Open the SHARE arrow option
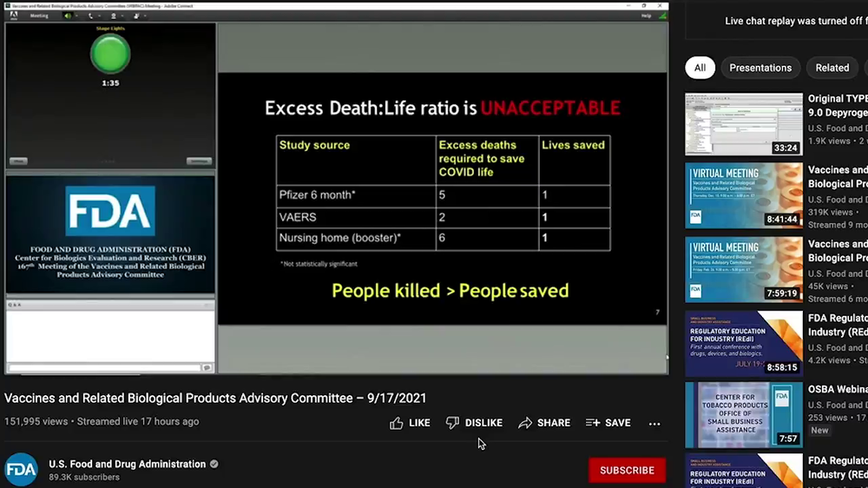Image resolution: width=868 pixels, height=488 pixels. 525,423
